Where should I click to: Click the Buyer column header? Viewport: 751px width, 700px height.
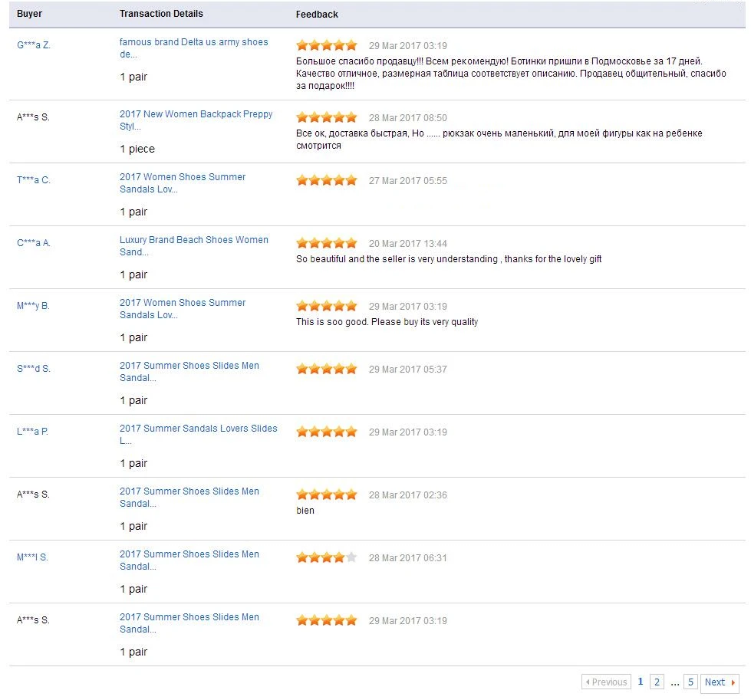coord(29,13)
